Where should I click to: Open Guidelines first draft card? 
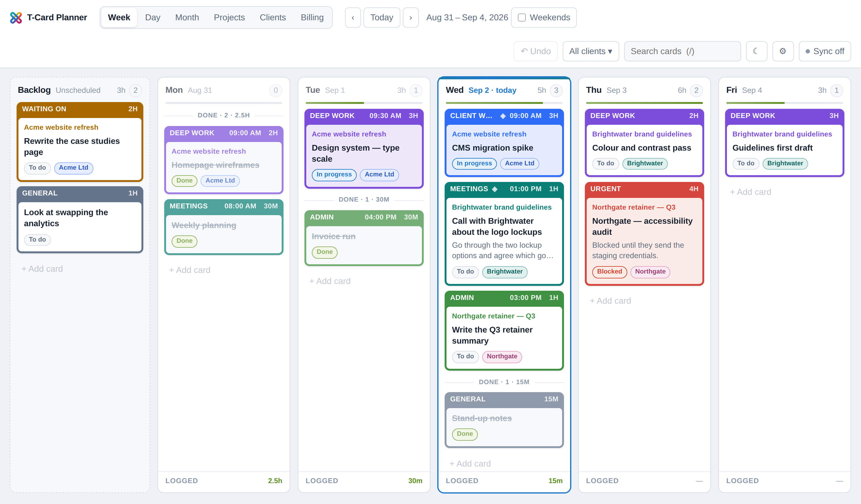784,143
